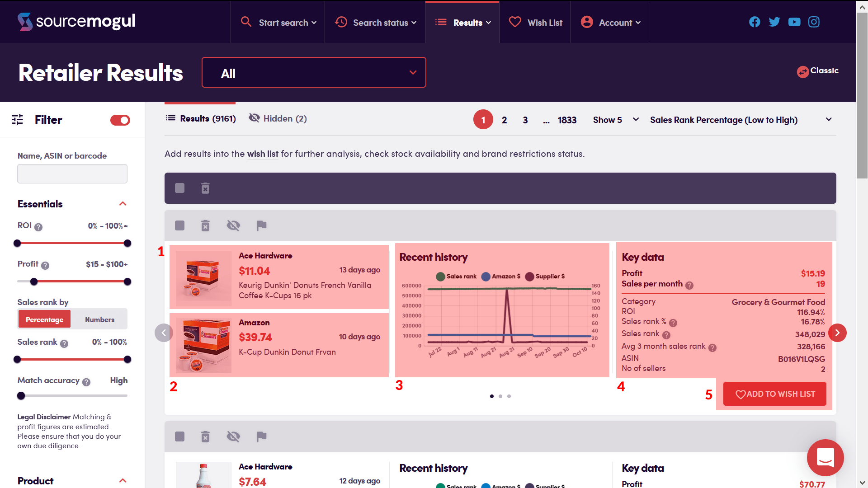Open the Facebook page icon
This screenshot has width=868, height=488.
(x=755, y=22)
